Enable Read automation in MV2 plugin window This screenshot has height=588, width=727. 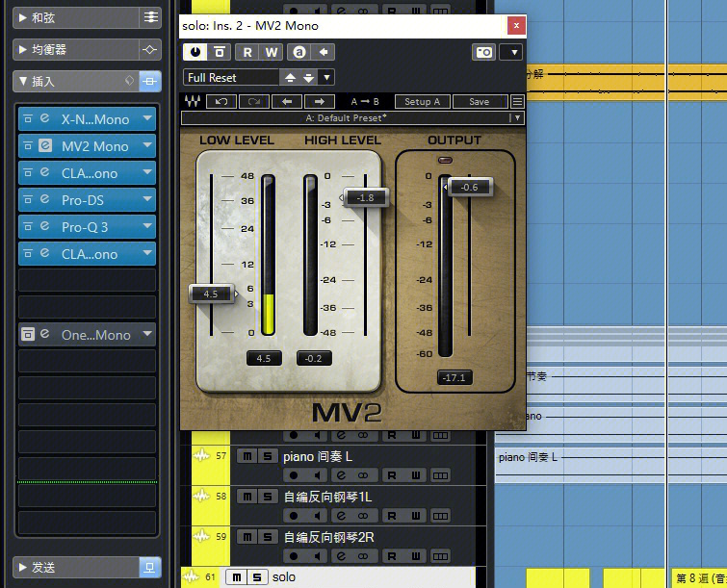tap(247, 52)
